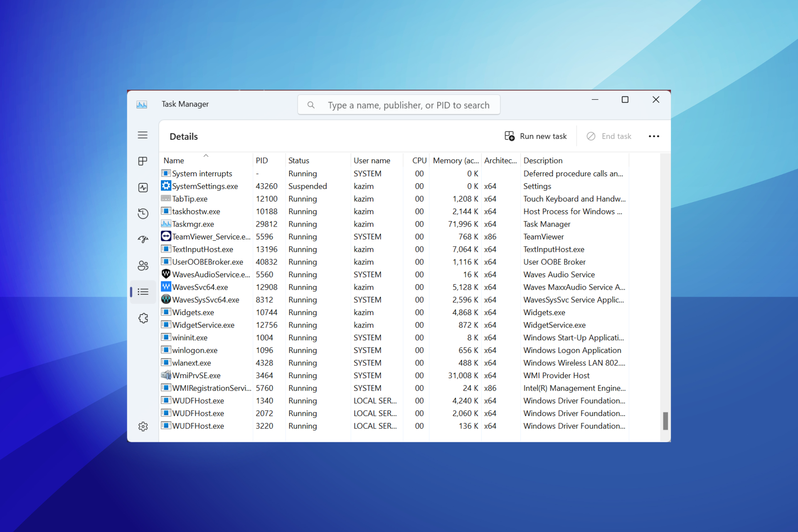Close the Task Manager window
This screenshot has width=798, height=532.
656,100
